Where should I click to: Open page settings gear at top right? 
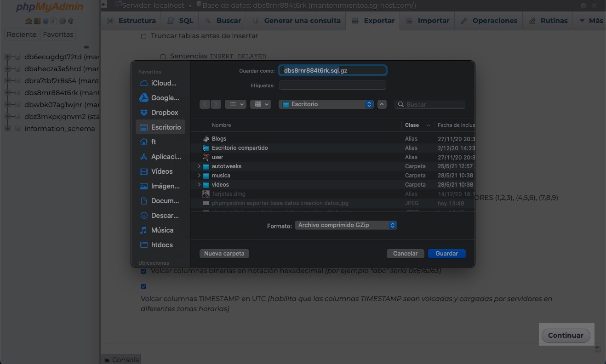[x=583, y=6]
